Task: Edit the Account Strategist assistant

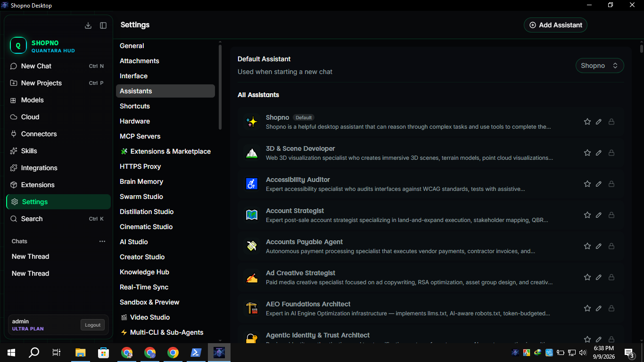Action: coord(599,215)
